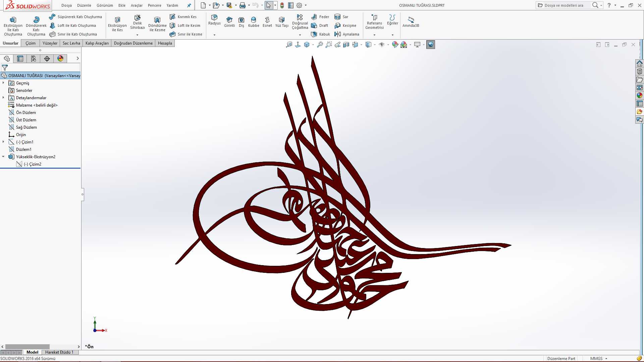Select Kıvrımlı Kes tool
644x362 pixels.
click(183, 17)
